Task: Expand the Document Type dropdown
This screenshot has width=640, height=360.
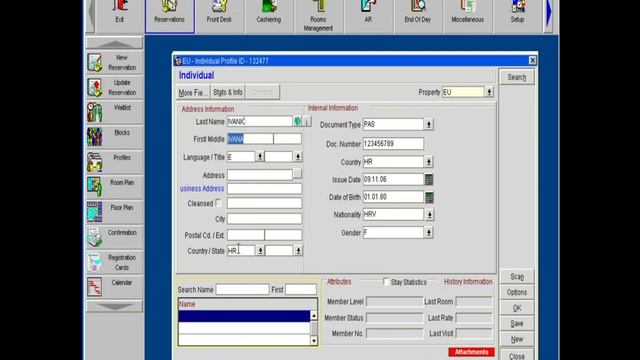Action: tap(429, 124)
